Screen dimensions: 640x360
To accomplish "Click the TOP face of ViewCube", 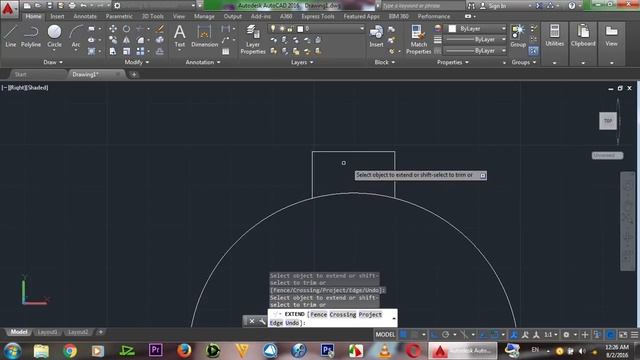I will (608, 121).
